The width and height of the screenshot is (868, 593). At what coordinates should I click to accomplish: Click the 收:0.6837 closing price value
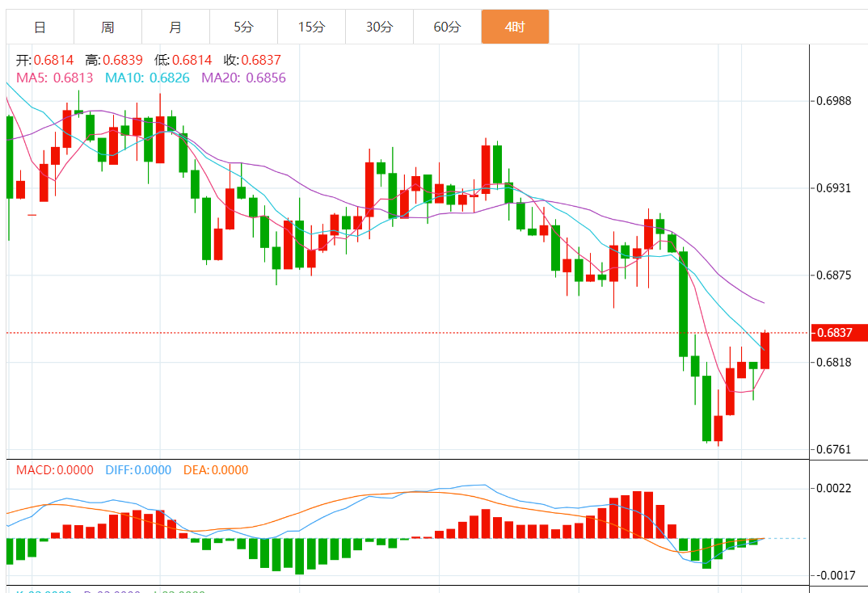[252, 60]
